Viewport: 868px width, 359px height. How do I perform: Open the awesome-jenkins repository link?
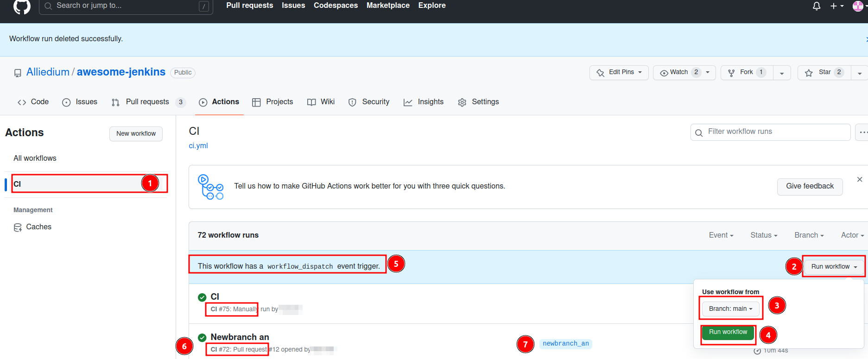121,72
